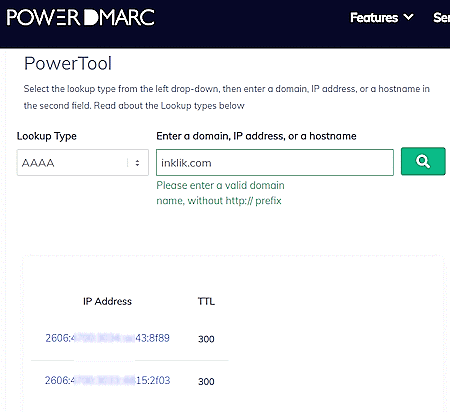Open the first IP address ending 43:8f89
Screen dimensions: 450x412
point(107,338)
